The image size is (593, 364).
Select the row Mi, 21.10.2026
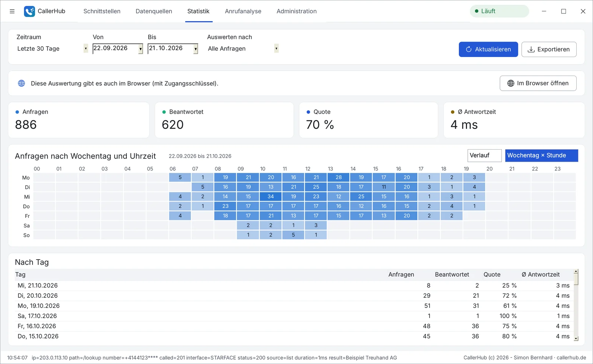[294, 285]
